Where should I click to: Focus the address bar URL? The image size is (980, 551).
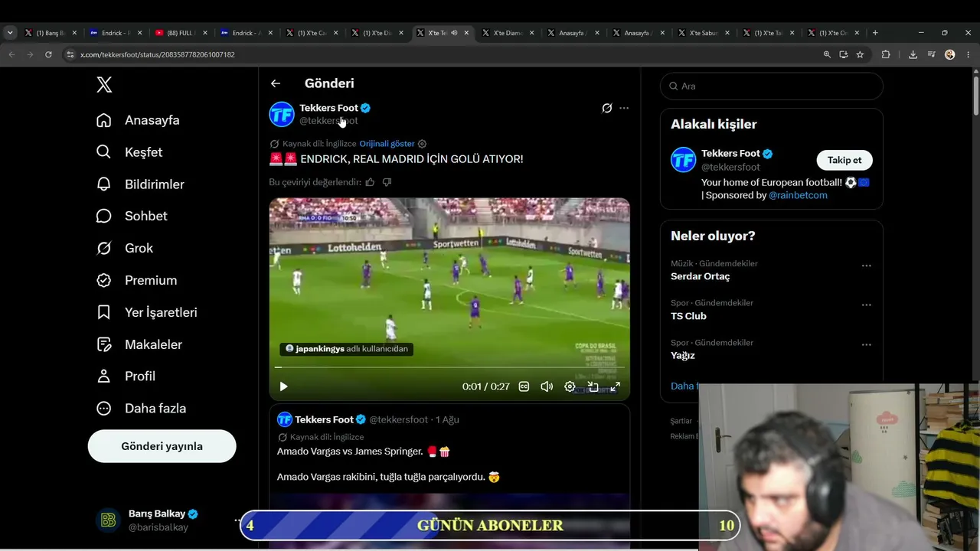[x=158, y=55]
